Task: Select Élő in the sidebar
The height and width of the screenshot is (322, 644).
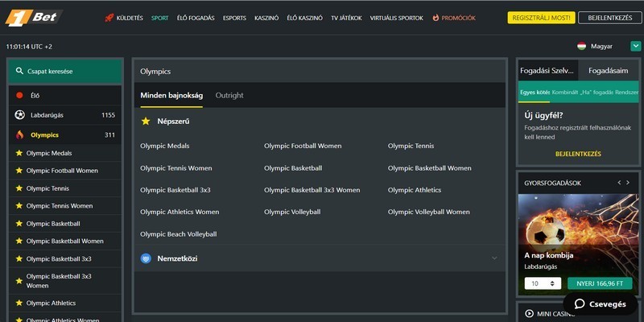Action: [65, 95]
